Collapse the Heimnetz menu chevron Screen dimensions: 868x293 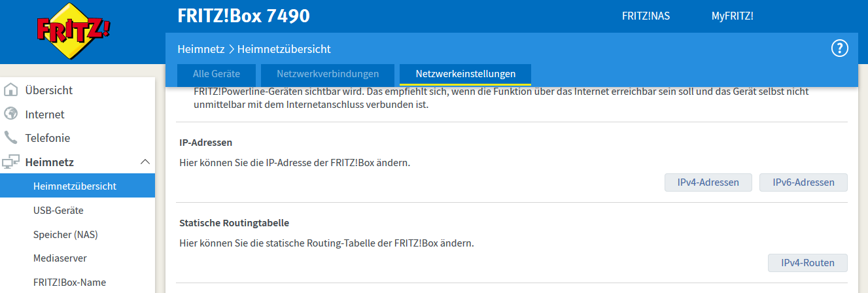coord(145,162)
